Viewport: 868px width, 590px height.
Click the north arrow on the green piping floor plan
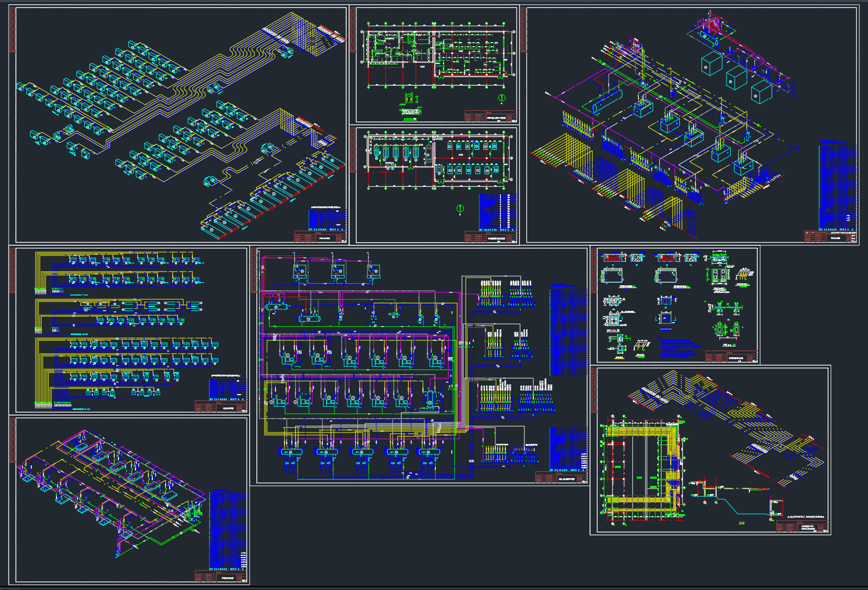tap(502, 98)
